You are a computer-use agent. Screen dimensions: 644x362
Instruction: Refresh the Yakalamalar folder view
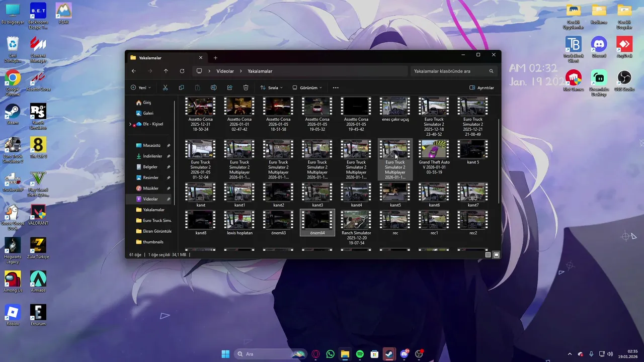[x=182, y=71]
